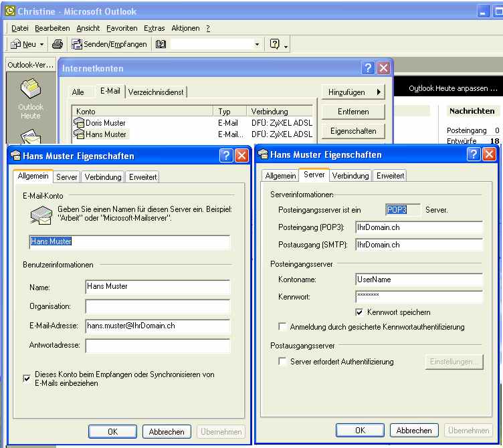Select Verbindung tab in left Eigenschaften dialog

103,177
